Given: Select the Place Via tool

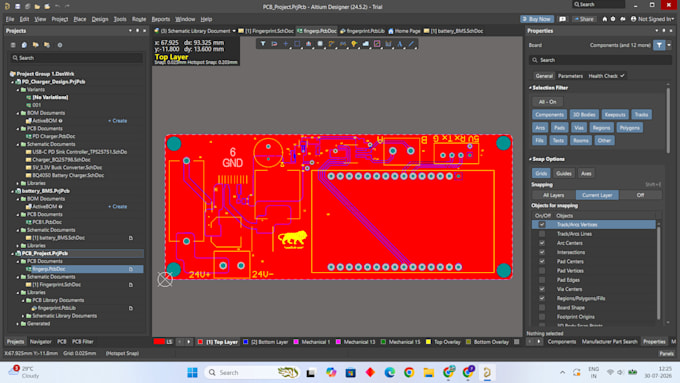Looking at the screenshot, I should (354, 43).
